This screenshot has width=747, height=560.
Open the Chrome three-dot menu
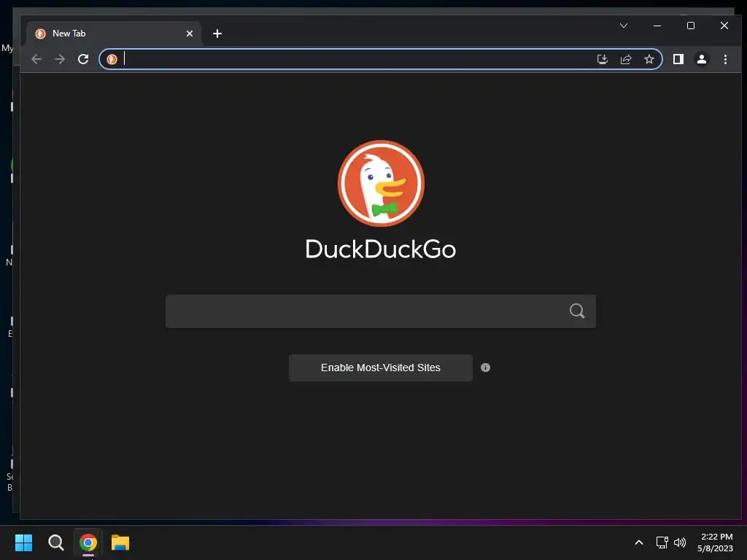[x=725, y=59]
